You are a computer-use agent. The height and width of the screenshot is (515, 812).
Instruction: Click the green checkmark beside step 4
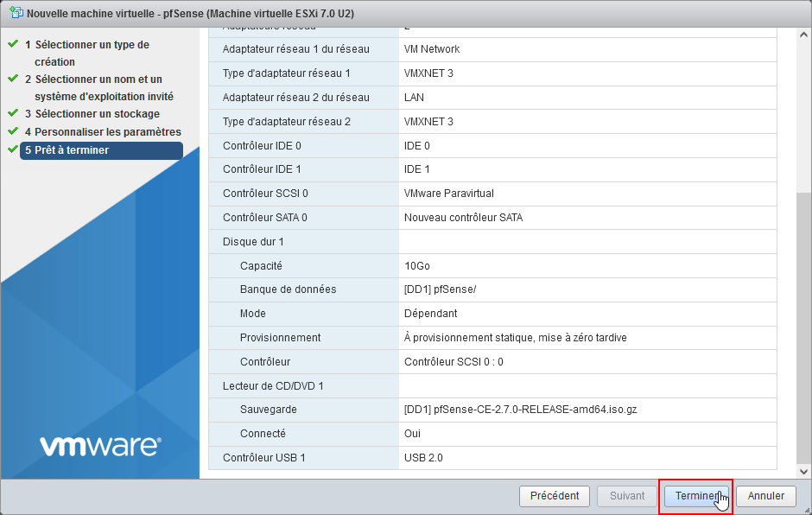tap(13, 130)
